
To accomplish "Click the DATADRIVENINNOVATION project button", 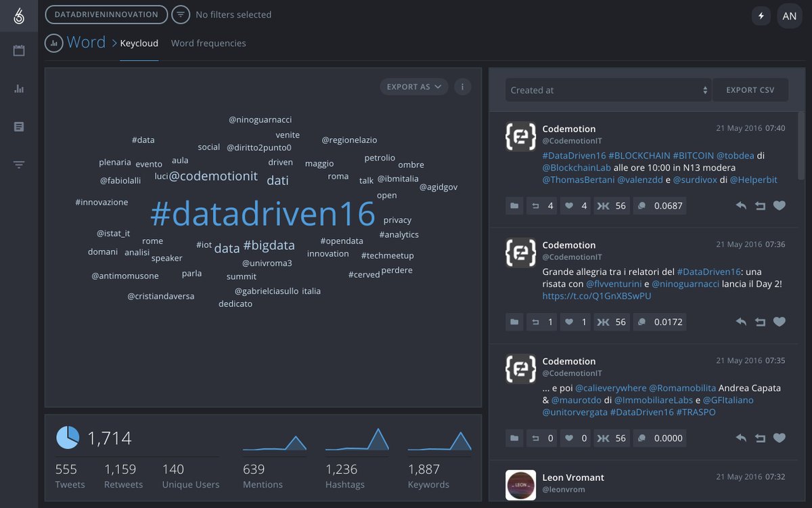I will [106, 14].
